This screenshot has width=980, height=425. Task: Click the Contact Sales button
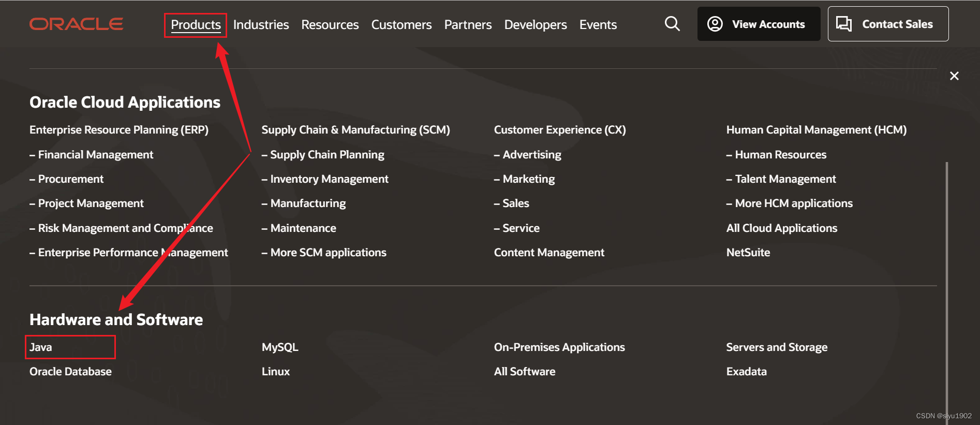pyautogui.click(x=888, y=24)
